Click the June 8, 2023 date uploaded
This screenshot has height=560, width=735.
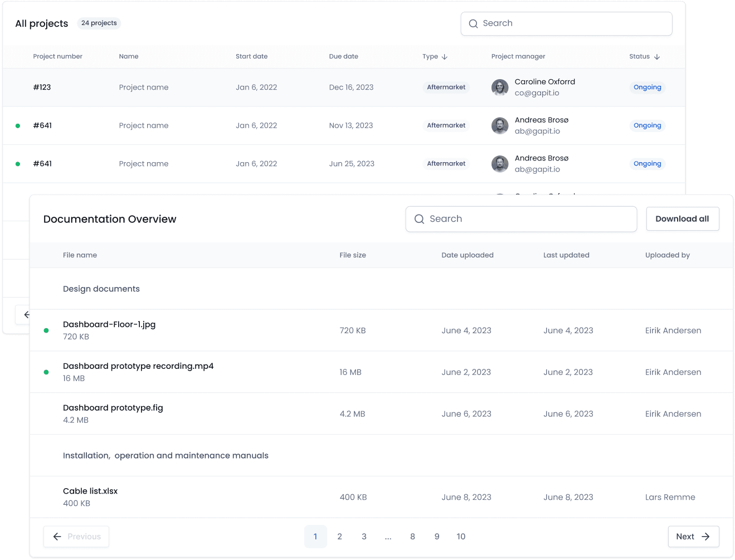pos(466,498)
